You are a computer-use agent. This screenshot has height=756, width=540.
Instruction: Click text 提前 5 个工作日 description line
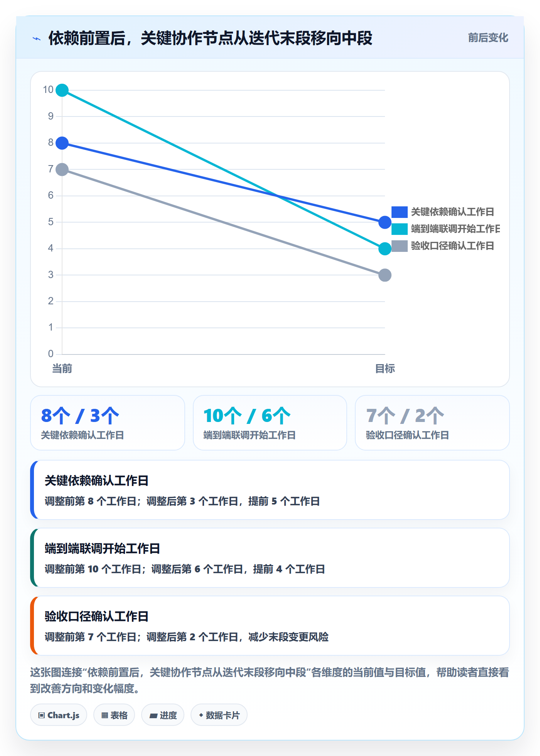click(182, 501)
